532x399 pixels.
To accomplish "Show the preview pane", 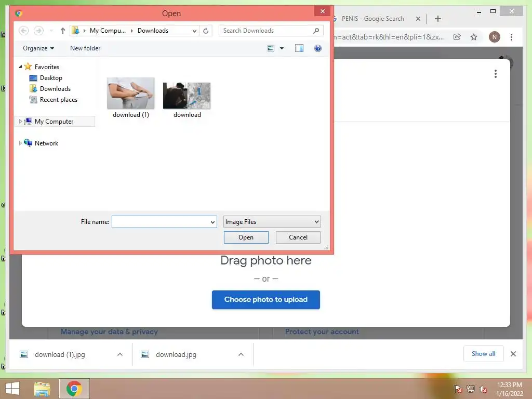I will [x=299, y=48].
